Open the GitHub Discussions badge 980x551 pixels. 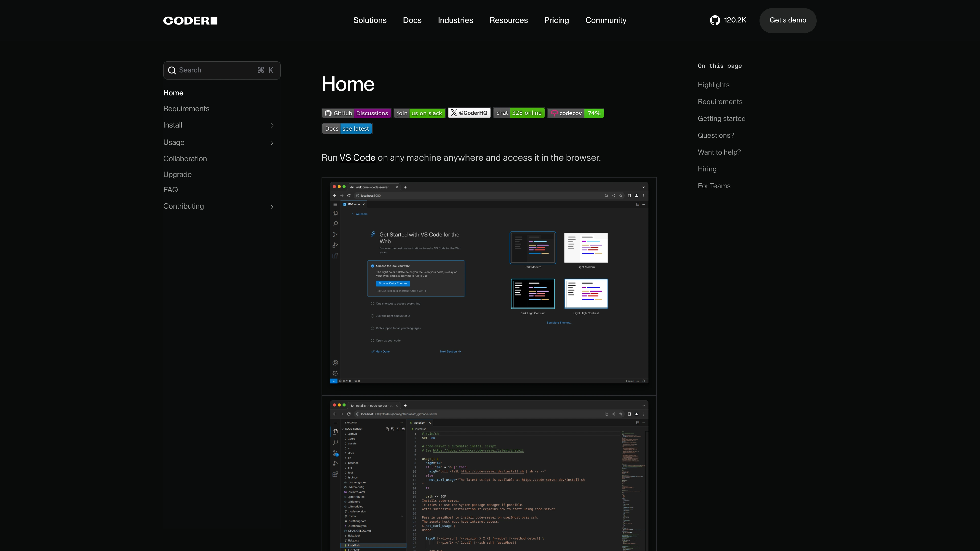(x=356, y=113)
